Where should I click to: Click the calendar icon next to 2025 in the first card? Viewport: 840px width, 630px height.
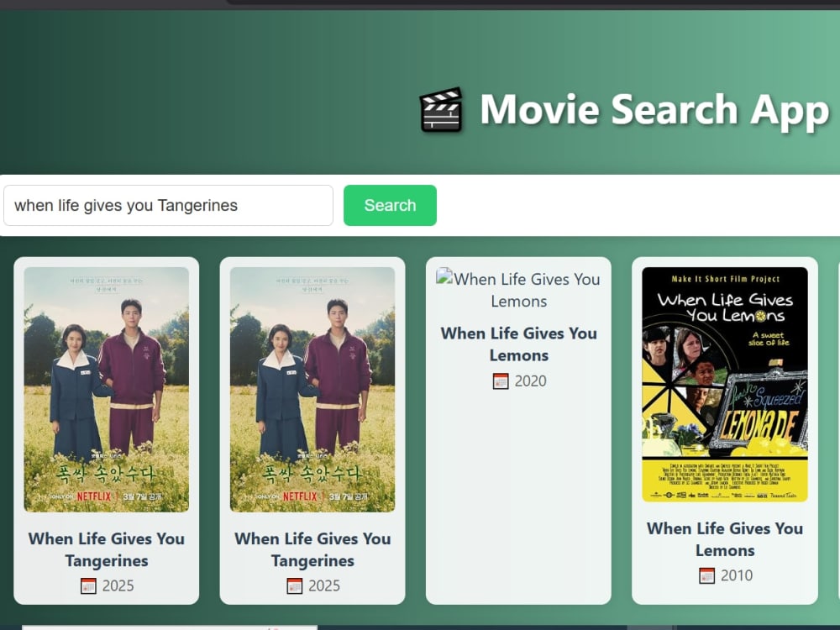pos(88,586)
